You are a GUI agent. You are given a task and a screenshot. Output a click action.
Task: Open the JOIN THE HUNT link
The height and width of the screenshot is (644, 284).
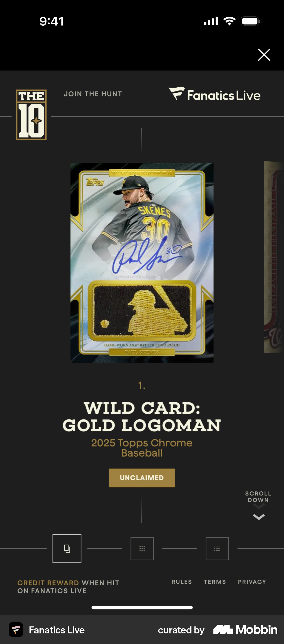point(92,94)
